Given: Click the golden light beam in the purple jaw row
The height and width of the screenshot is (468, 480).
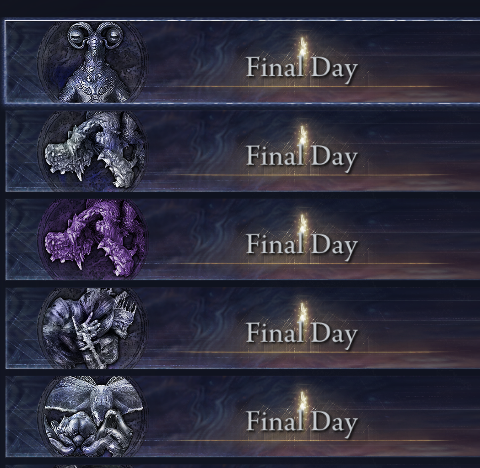Looking at the screenshot, I should (302, 225).
